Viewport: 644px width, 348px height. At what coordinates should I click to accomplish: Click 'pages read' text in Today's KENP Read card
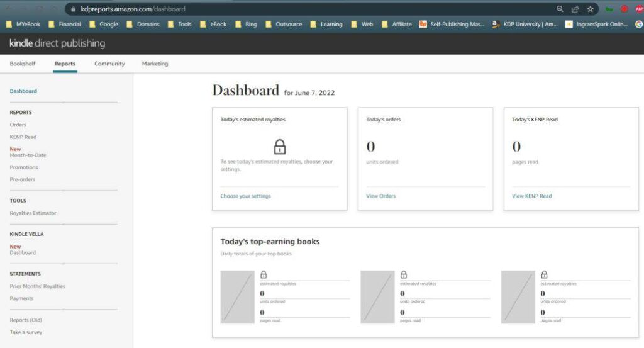point(525,162)
